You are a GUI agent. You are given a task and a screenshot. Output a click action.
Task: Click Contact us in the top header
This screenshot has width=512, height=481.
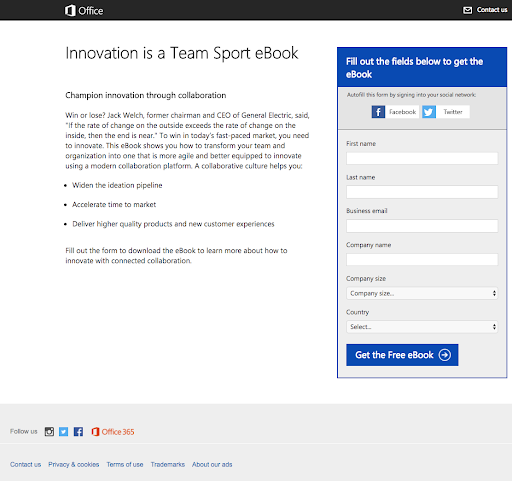pos(492,10)
